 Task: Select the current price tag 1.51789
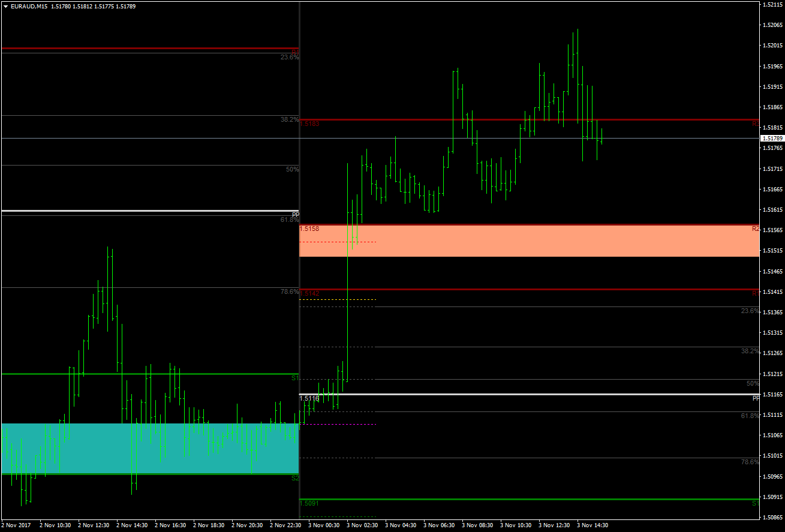[772, 139]
